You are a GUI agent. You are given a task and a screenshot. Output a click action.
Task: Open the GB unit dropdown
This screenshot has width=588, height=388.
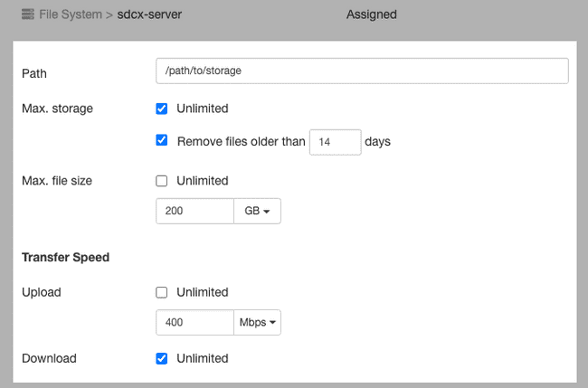(258, 212)
